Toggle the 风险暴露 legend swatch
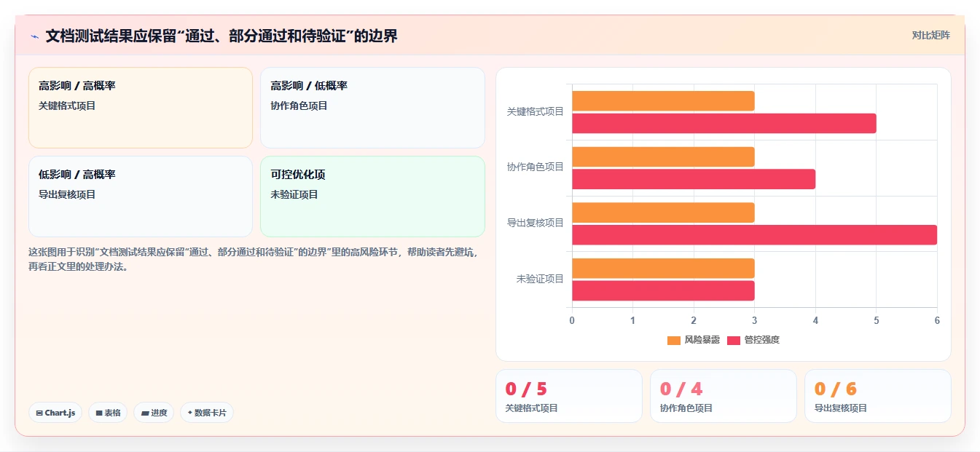 click(x=674, y=340)
